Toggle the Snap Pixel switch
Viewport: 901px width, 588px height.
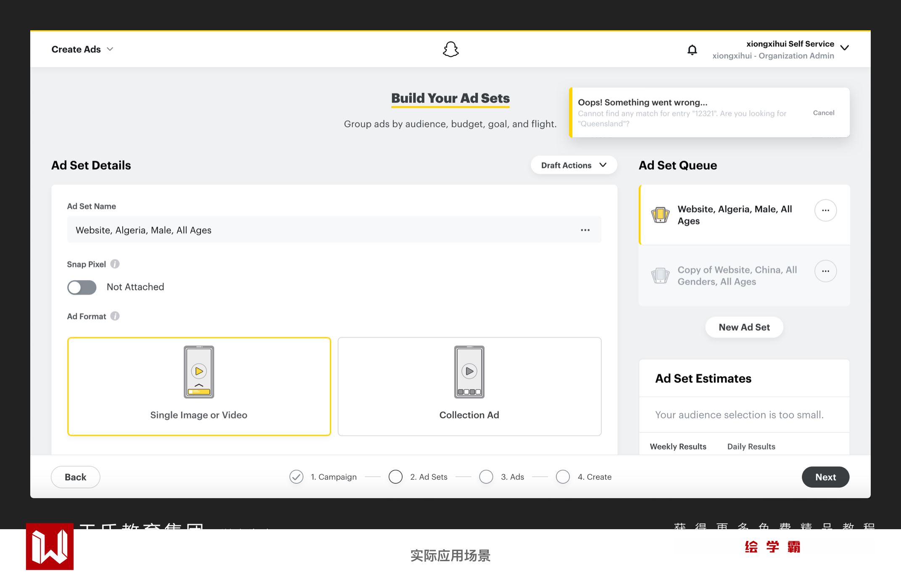(82, 287)
